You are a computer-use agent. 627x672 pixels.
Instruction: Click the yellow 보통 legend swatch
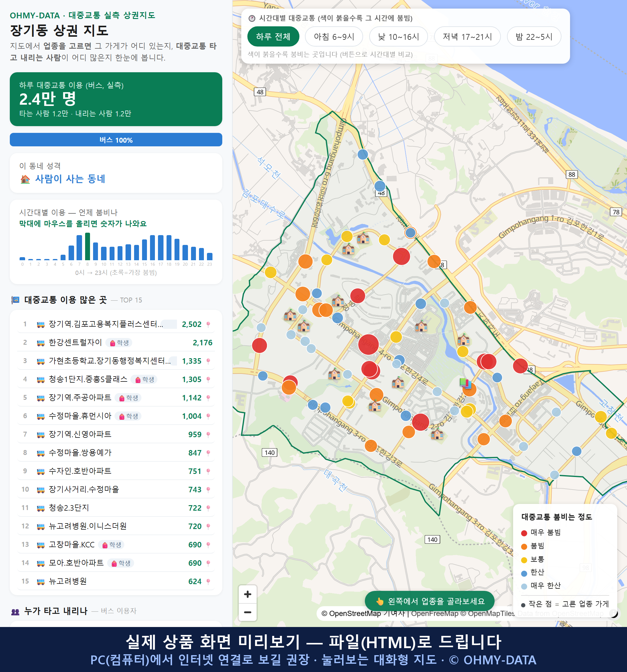pyautogui.click(x=524, y=560)
